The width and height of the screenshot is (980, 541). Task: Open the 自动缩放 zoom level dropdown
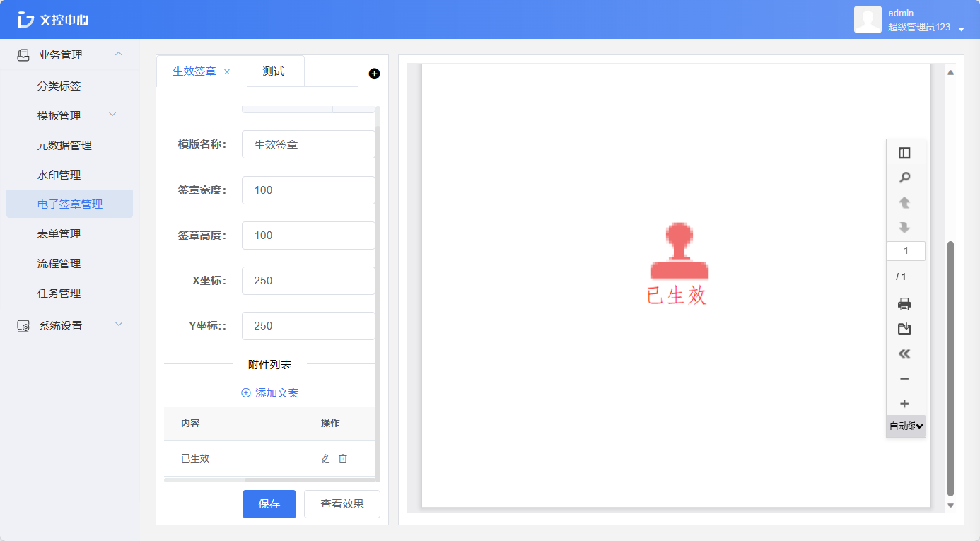pyautogui.click(x=906, y=426)
